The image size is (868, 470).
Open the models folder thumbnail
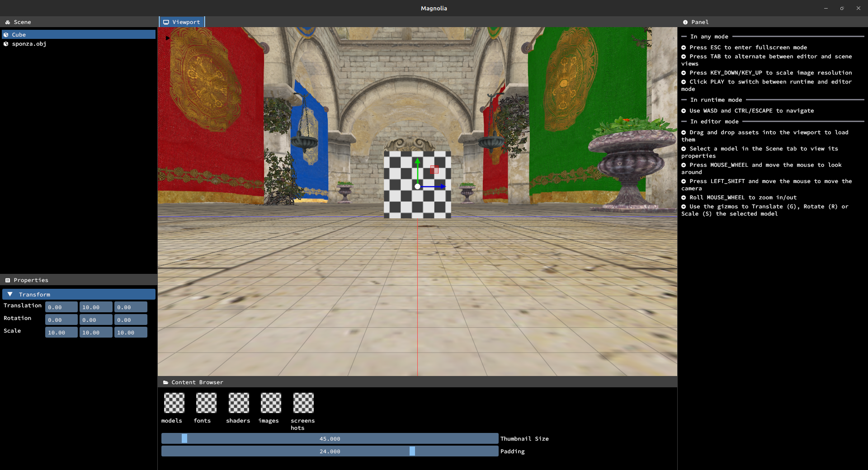[x=174, y=403]
